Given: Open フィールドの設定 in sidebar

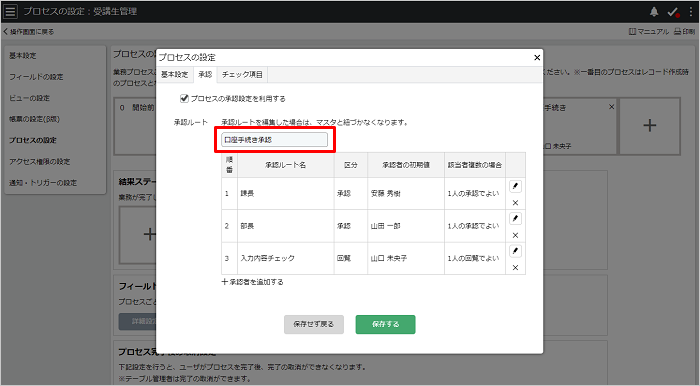Looking at the screenshot, I should (x=36, y=77).
